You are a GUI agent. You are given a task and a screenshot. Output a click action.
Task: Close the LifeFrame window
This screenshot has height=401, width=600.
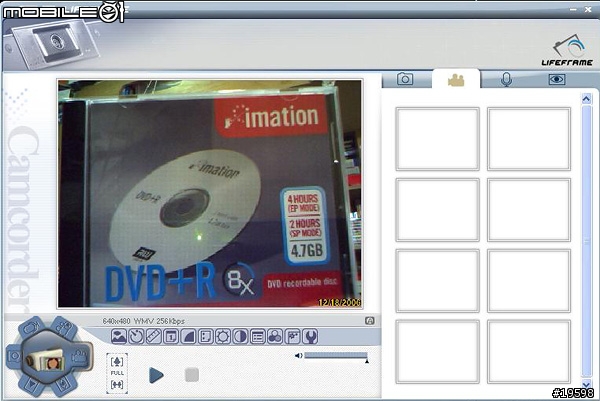click(x=588, y=9)
